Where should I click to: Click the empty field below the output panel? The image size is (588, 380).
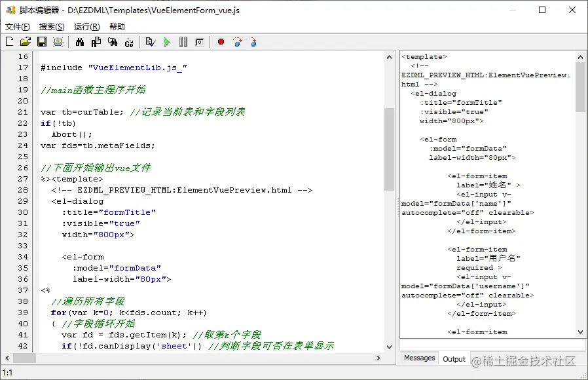493,345
